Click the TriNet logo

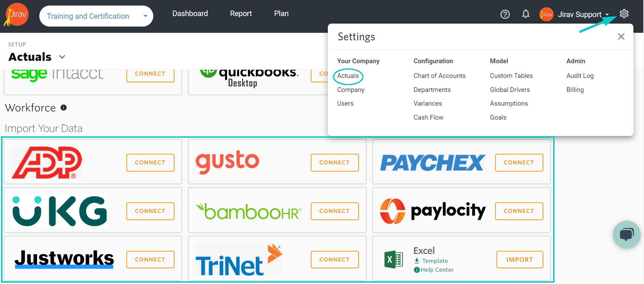[x=239, y=260]
